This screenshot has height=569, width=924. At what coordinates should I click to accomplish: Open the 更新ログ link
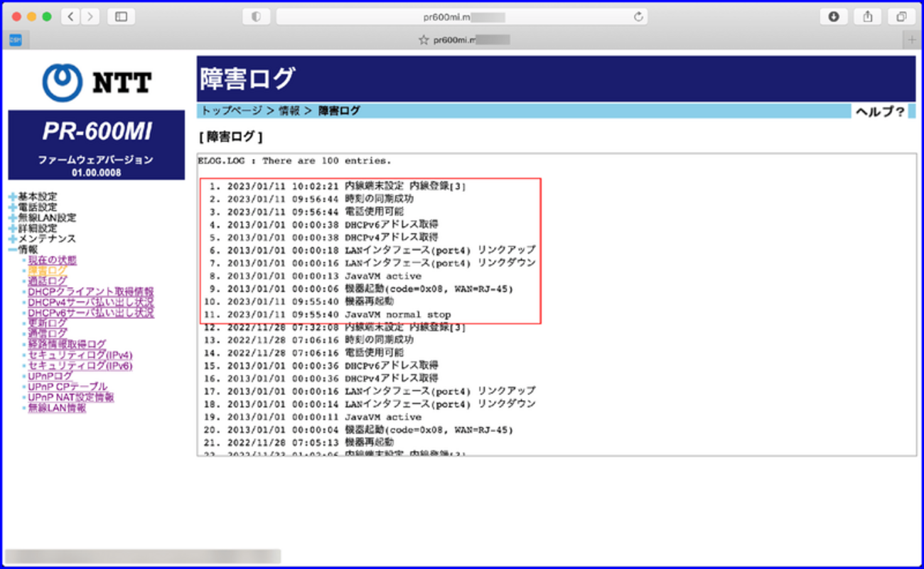[48, 323]
